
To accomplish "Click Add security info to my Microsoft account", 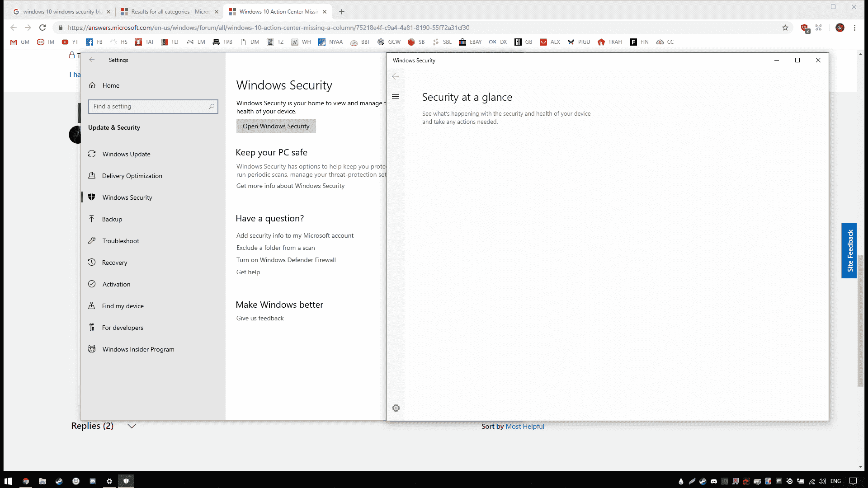I will pos(295,235).
